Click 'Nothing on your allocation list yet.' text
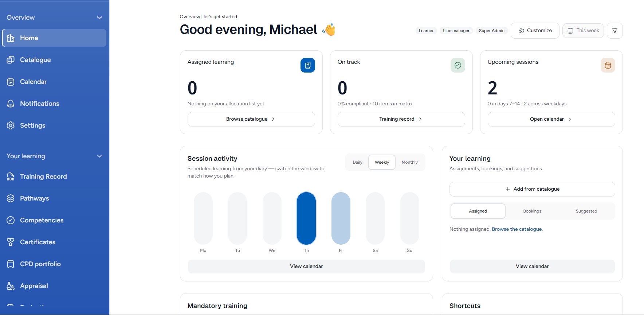The image size is (644, 315). point(227,104)
